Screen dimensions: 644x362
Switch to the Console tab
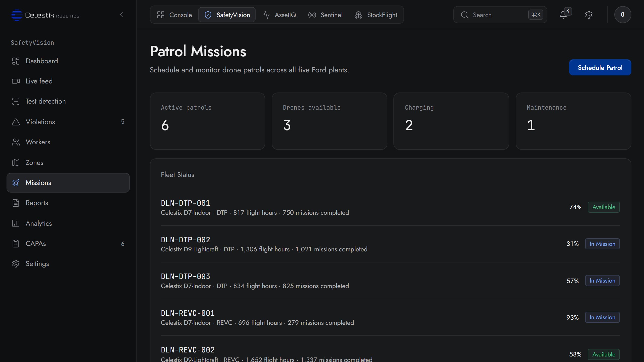[174, 15]
